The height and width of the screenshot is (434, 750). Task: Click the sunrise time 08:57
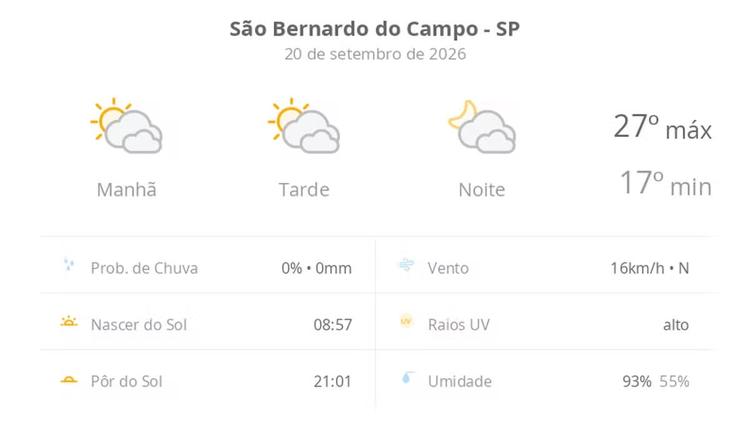coord(333,325)
